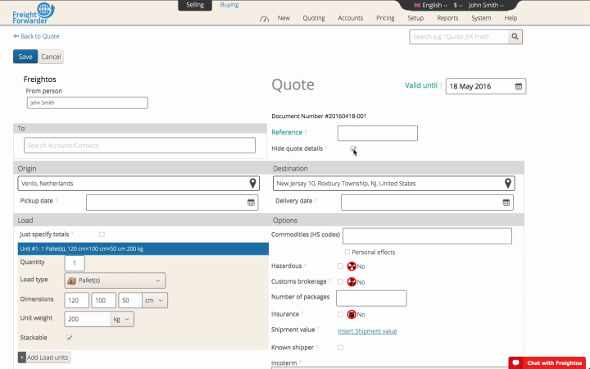This screenshot has height=369, width=590.
Task: Enable the Known shipper checkbox
Action: [340, 348]
